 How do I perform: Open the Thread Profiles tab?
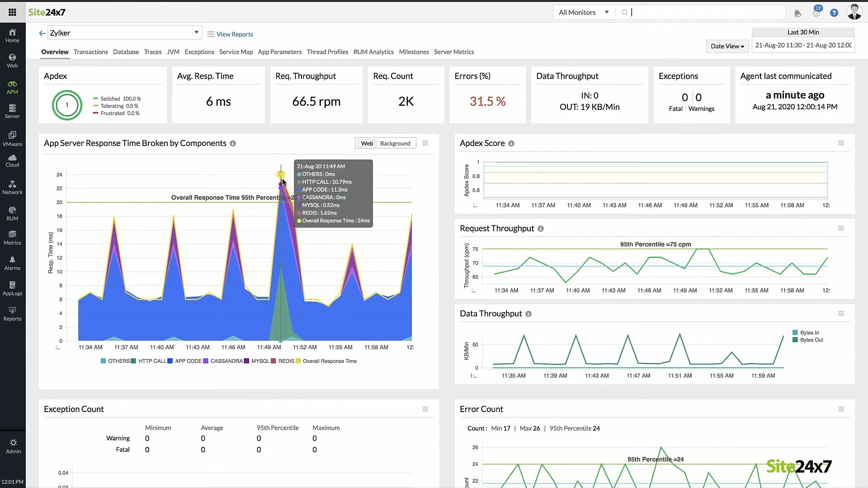coord(327,52)
